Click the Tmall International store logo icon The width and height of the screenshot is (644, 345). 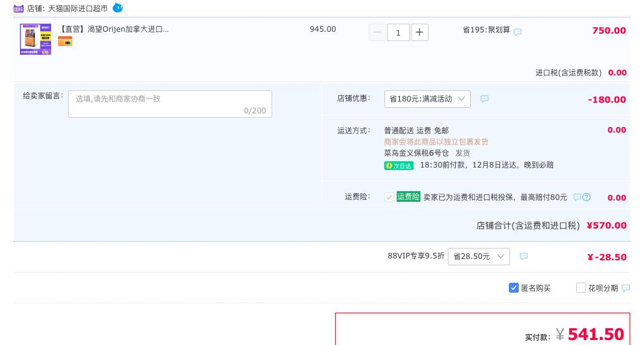[19, 9]
